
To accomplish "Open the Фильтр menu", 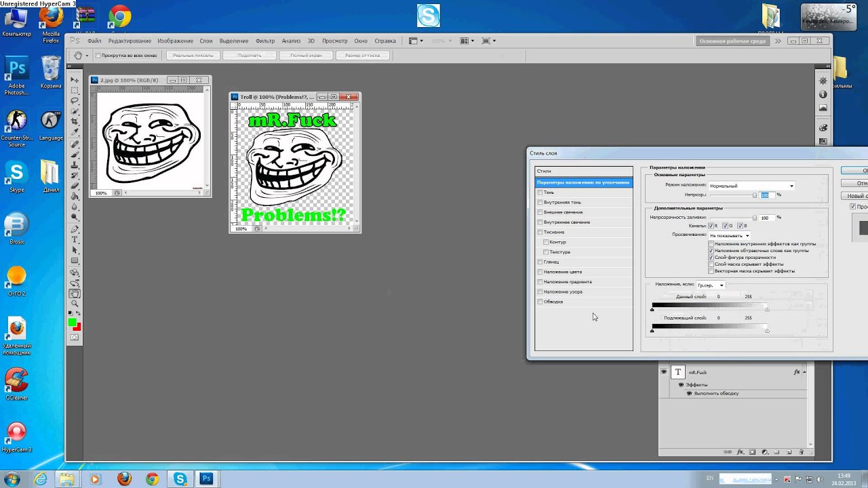I will (x=265, y=41).
